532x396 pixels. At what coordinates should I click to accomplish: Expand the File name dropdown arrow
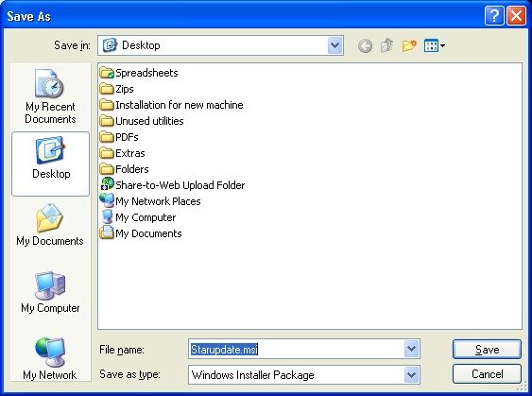(x=412, y=349)
